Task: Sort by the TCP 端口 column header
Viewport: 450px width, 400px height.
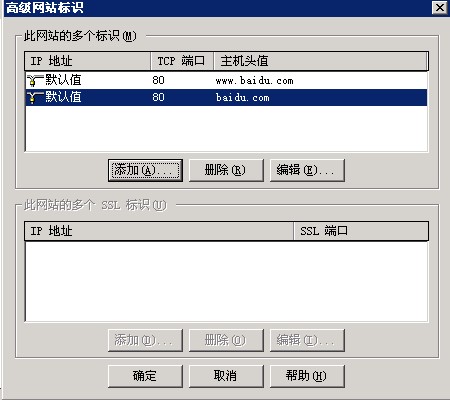Action: coord(182,61)
